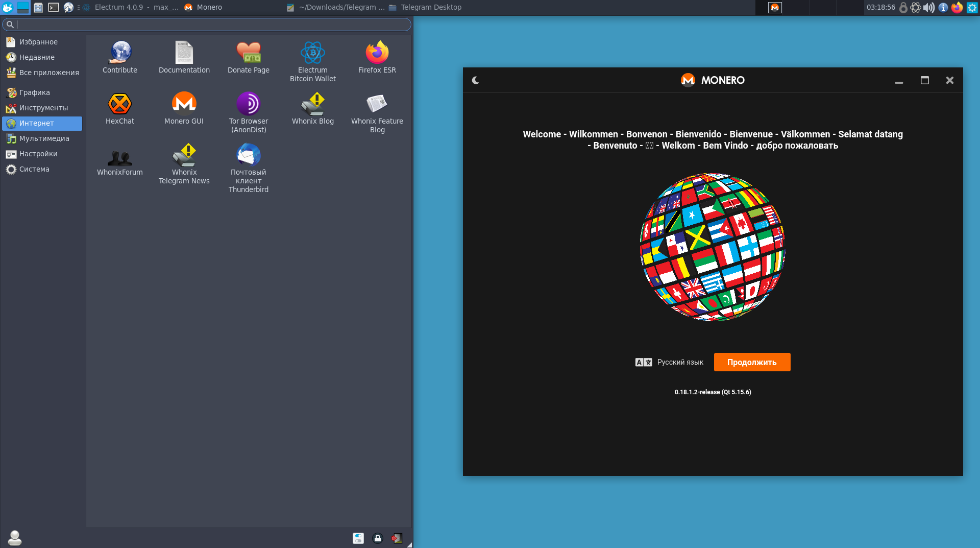Click the lock tray icon beside the clock
This screenshot has width=980, height=548.
[x=903, y=8]
